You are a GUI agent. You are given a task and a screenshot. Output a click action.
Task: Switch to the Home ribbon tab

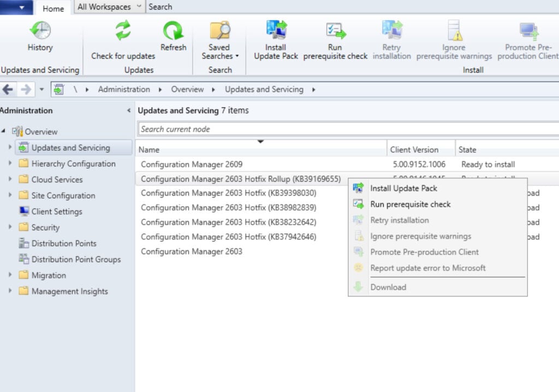[x=53, y=8]
